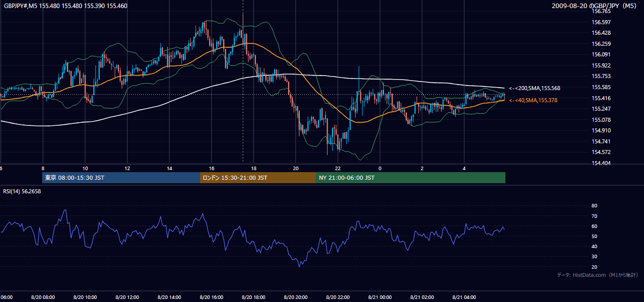
Task: Click the 155.753 price axis value
Action: [x=601, y=76]
